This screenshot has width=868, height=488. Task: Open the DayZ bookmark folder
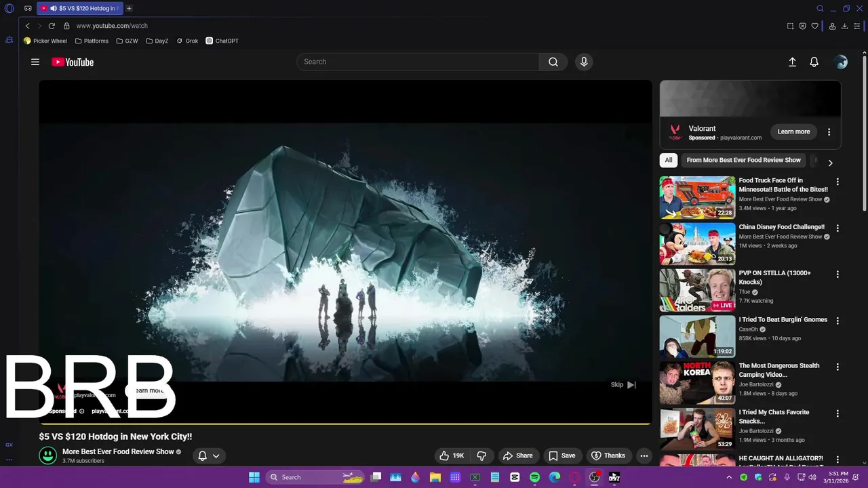click(x=157, y=41)
